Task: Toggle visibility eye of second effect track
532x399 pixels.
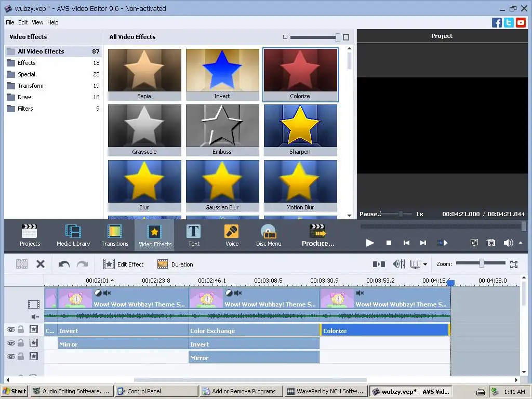Action: click(x=11, y=343)
